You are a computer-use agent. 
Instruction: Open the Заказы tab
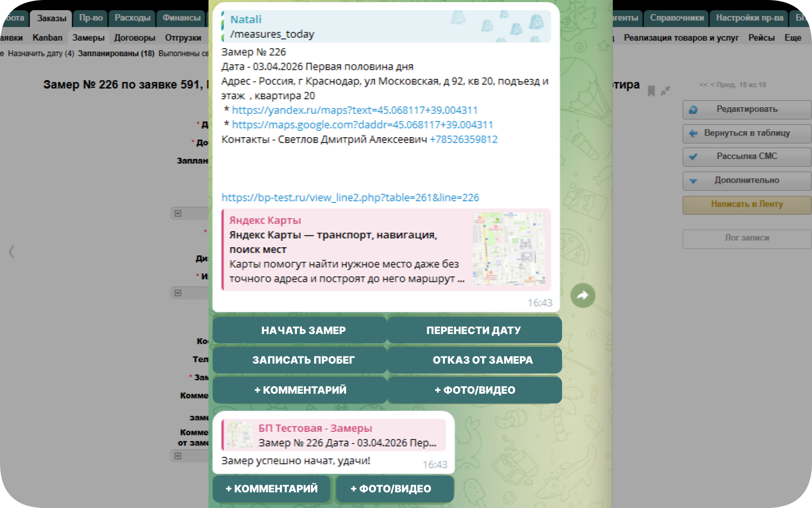click(51, 18)
